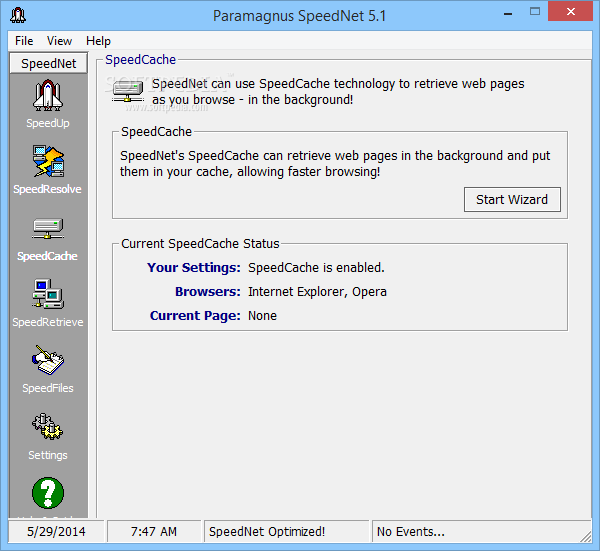600x551 pixels.
Task: Click the SpeedFiles label in sidebar
Action: pyautogui.click(x=48, y=388)
